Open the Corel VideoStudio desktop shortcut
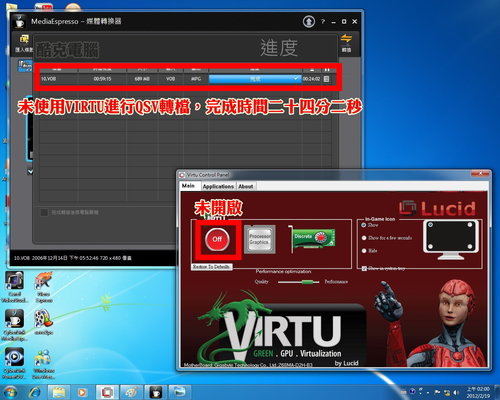The width and height of the screenshot is (500, 400). coord(14,287)
